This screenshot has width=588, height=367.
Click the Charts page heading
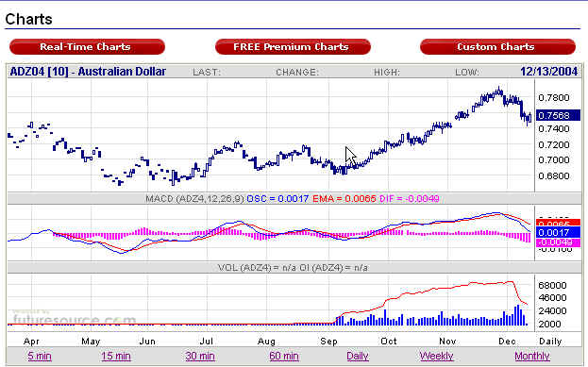click(29, 19)
